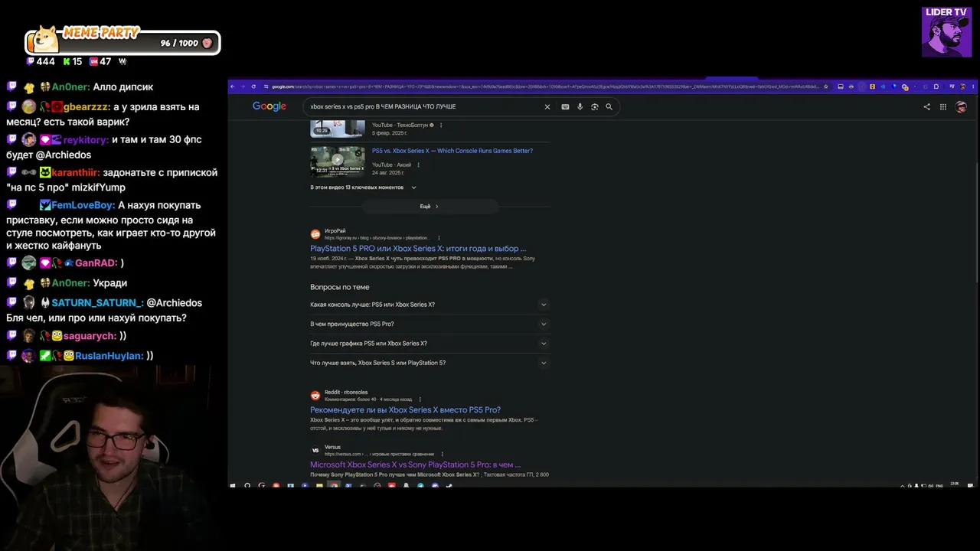The height and width of the screenshot is (551, 980).
Task: Select the browser address bar URL
Action: [545, 86]
